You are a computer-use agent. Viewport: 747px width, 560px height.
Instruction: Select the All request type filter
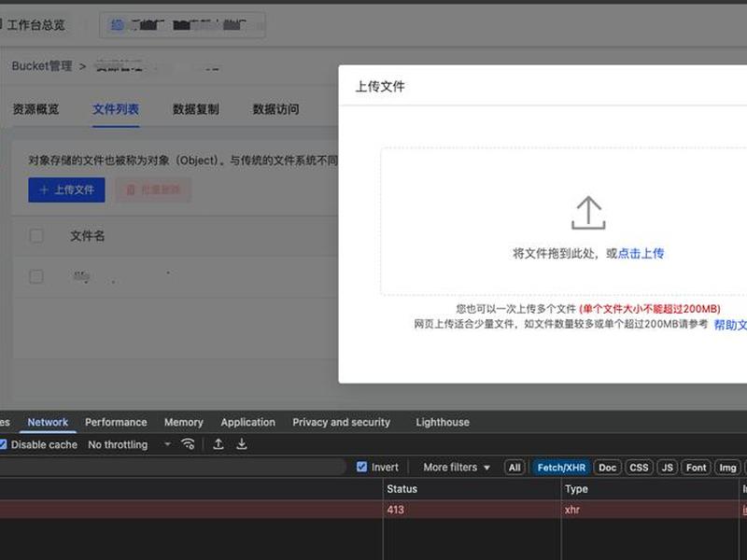pyautogui.click(x=514, y=468)
